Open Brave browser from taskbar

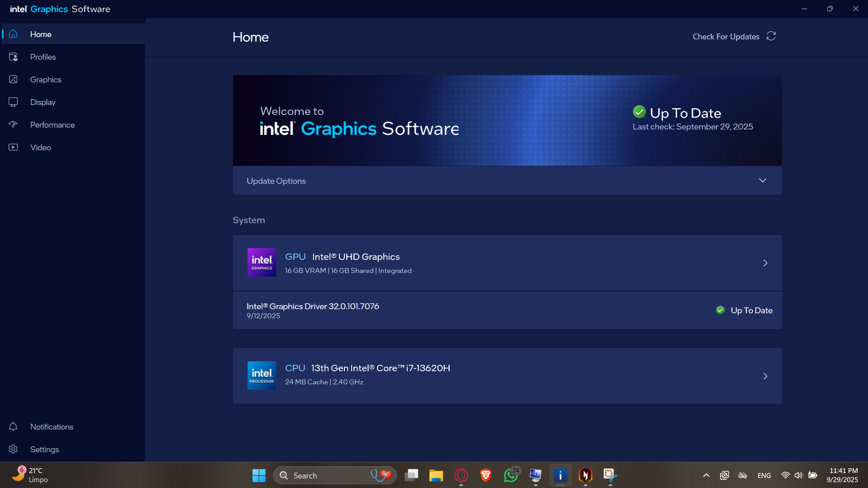click(x=486, y=475)
